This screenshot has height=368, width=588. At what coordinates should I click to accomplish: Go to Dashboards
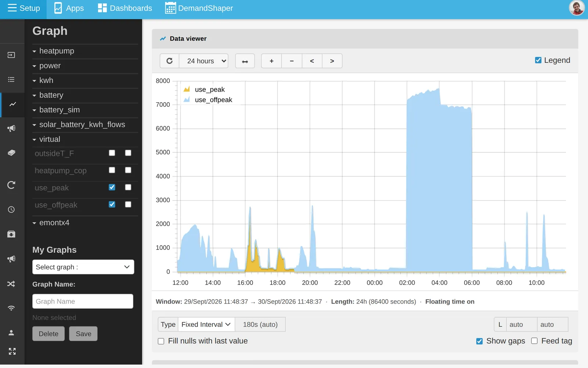point(125,8)
